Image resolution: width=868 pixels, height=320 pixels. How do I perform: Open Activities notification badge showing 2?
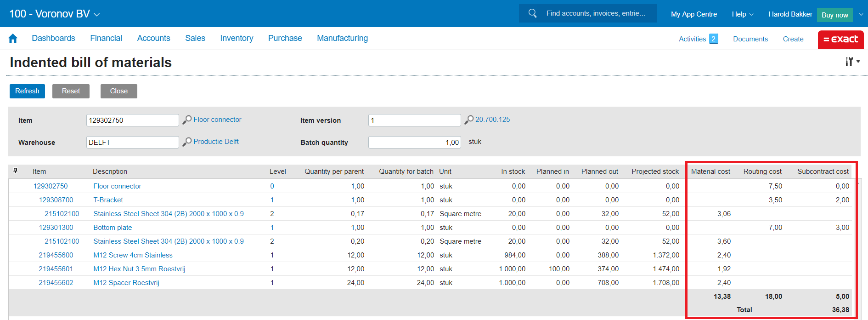713,39
